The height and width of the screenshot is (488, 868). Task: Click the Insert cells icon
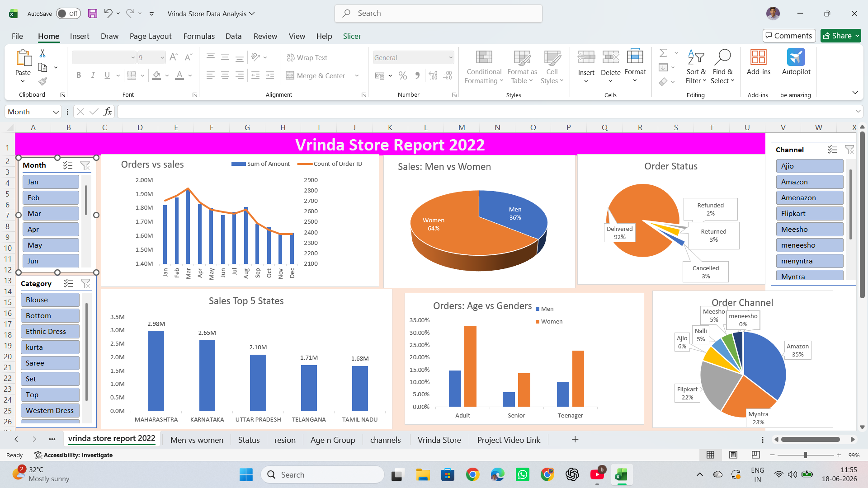click(586, 57)
